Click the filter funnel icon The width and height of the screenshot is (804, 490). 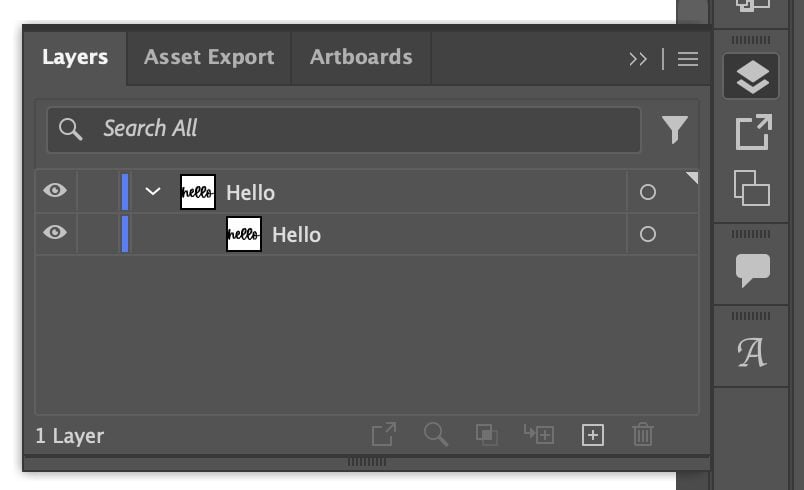(674, 129)
